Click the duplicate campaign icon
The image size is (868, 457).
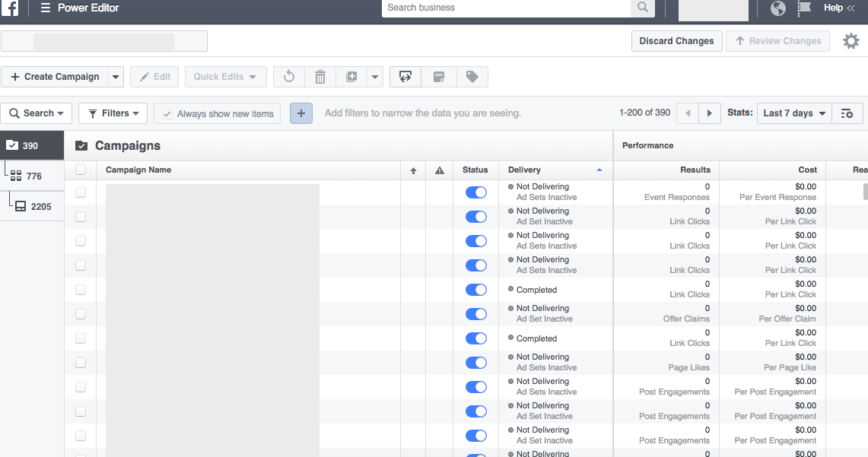(351, 76)
